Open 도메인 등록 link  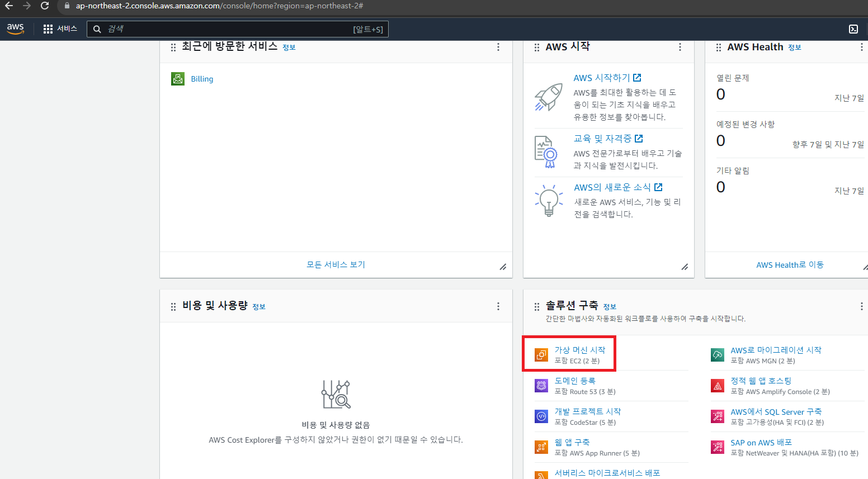click(575, 381)
